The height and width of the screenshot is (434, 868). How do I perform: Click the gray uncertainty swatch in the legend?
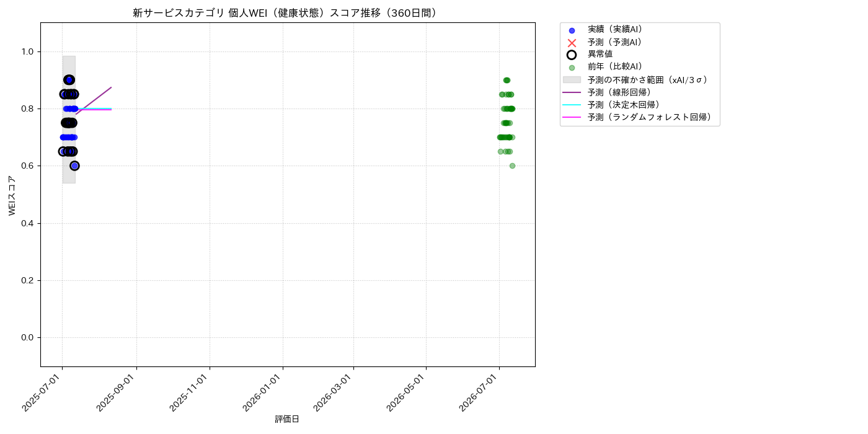pyautogui.click(x=572, y=80)
